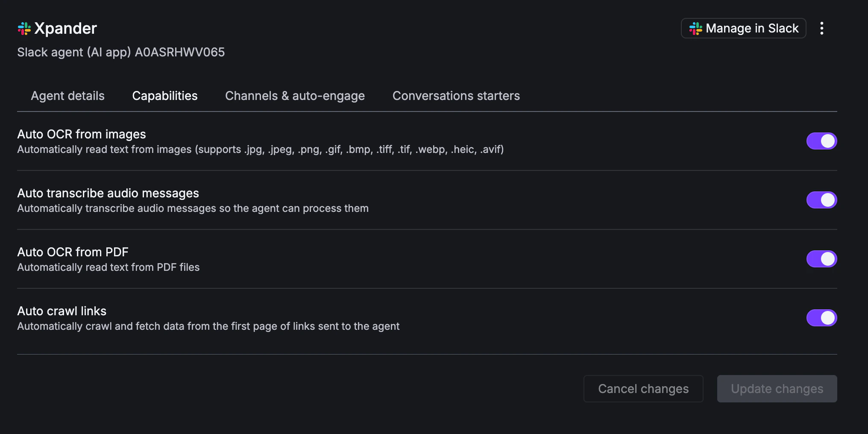Toggle off Auto transcribe audio messages
The height and width of the screenshot is (434, 868).
[x=821, y=199]
